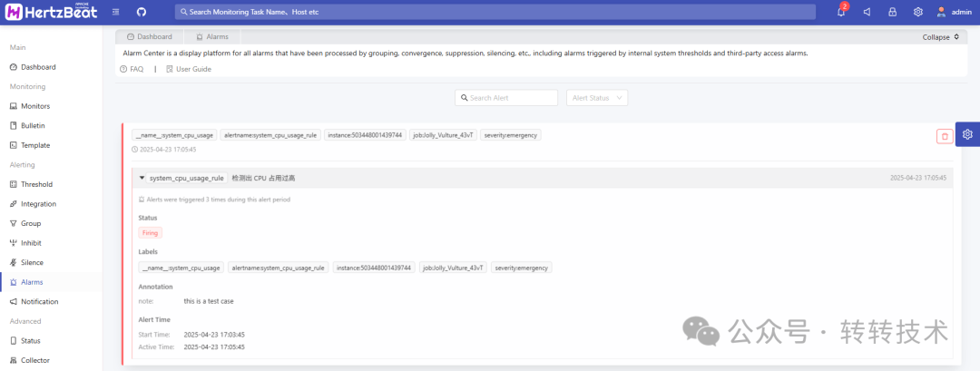Click the Search Alert input field
Screen dimensions: 980x371
pyautogui.click(x=506, y=98)
